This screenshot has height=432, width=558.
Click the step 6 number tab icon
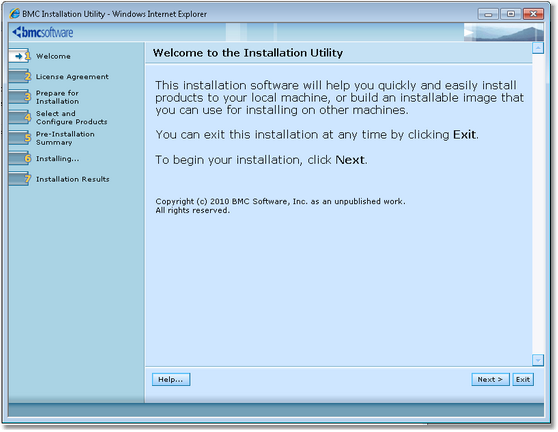coord(20,158)
